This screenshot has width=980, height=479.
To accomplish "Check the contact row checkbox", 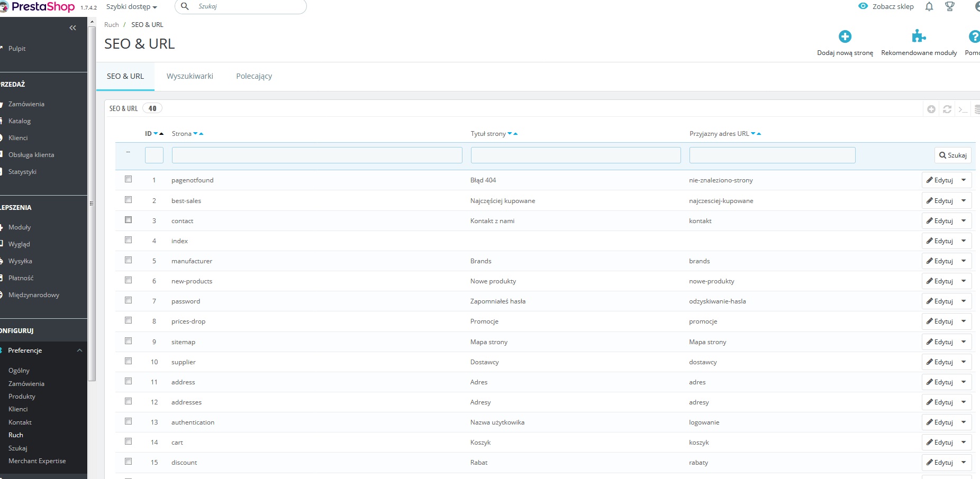I will coord(128,220).
